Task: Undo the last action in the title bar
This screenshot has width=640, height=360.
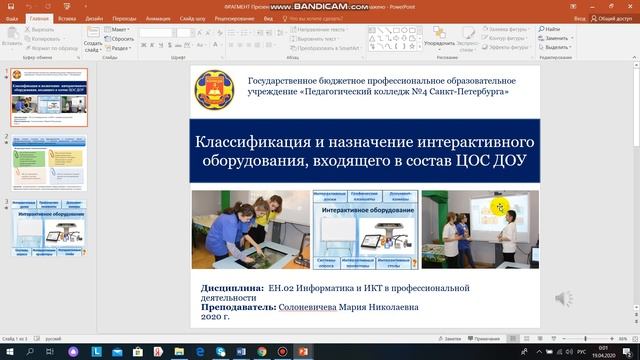Action: (x=29, y=7)
